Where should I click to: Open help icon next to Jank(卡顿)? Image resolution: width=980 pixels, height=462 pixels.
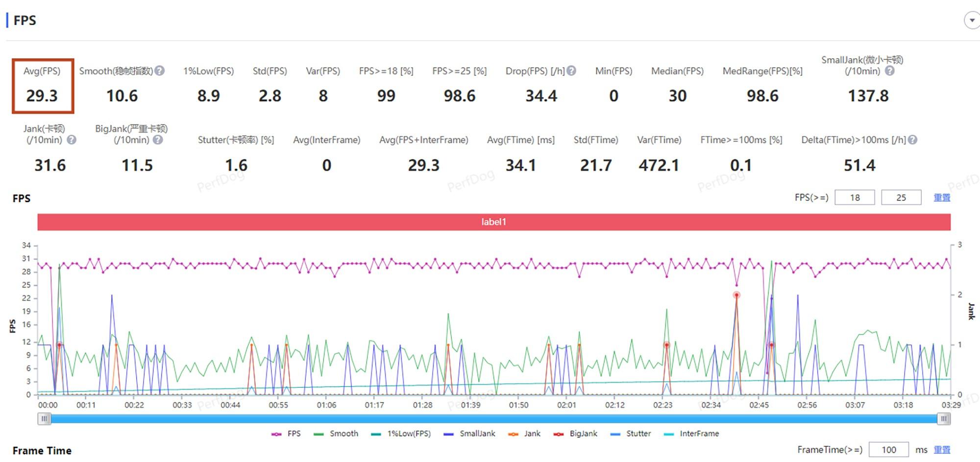72,140
